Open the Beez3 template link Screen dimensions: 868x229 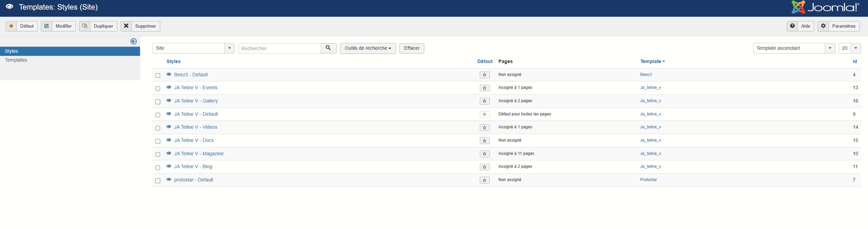tap(646, 75)
